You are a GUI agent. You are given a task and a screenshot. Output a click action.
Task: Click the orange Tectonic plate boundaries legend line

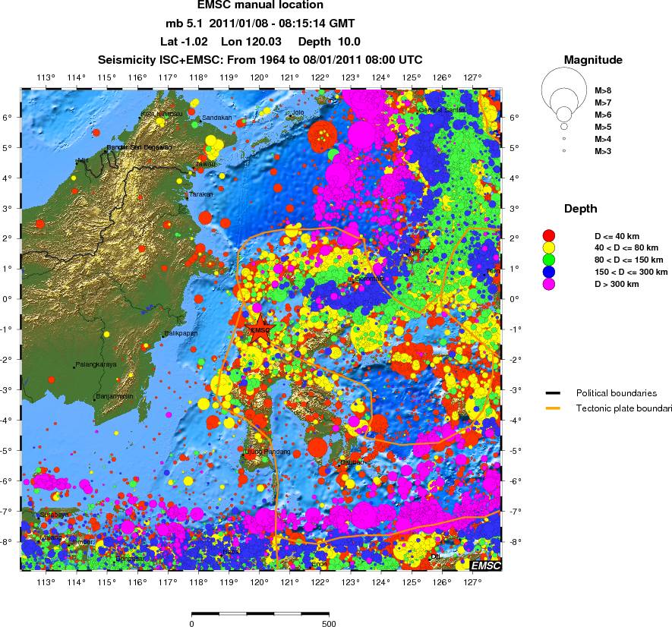click(553, 408)
